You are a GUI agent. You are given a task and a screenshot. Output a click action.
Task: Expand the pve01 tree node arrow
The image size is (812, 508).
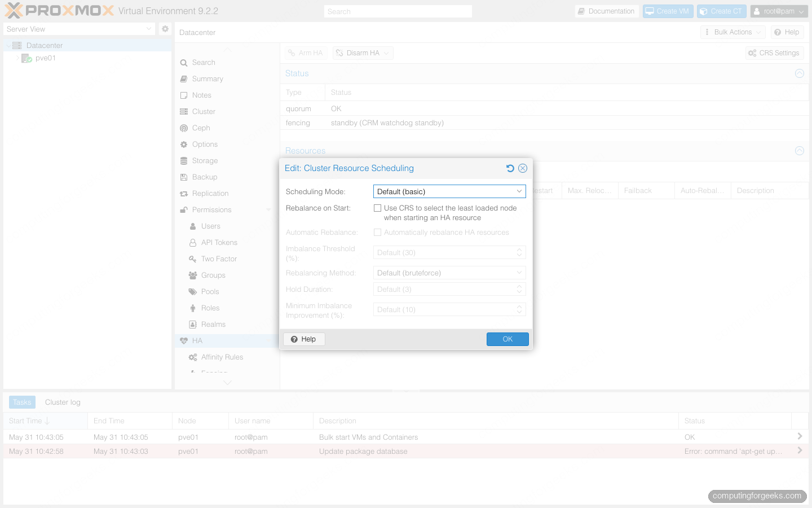[17, 58]
